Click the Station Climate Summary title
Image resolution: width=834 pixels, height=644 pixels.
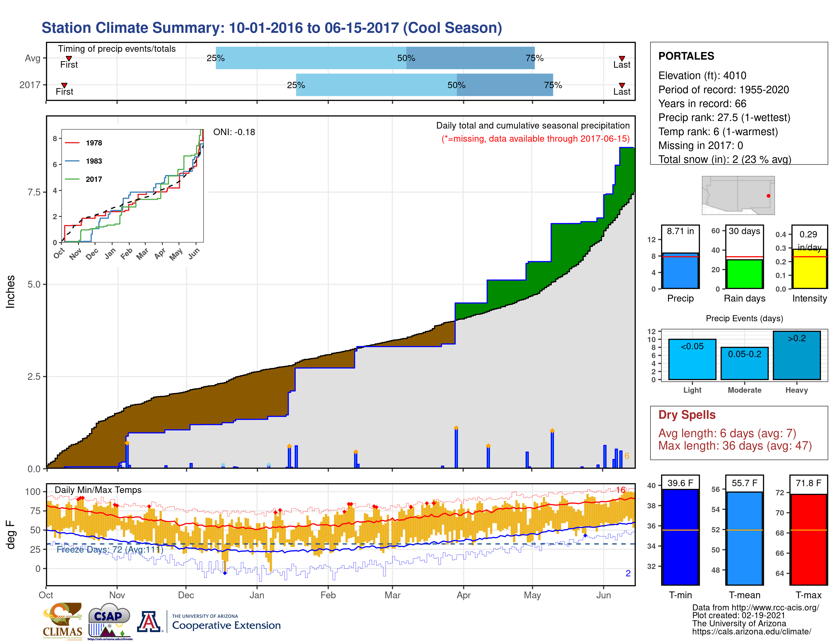271,28
